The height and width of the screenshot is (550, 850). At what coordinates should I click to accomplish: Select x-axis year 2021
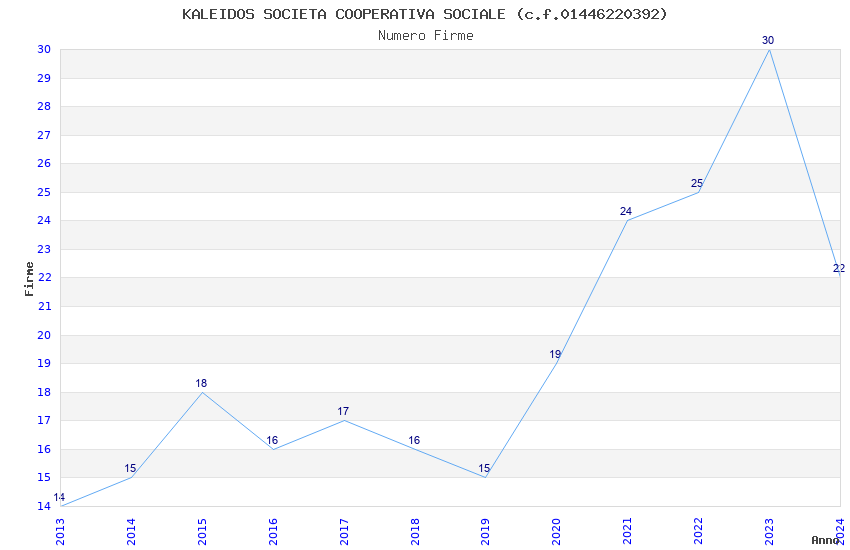tap(628, 532)
